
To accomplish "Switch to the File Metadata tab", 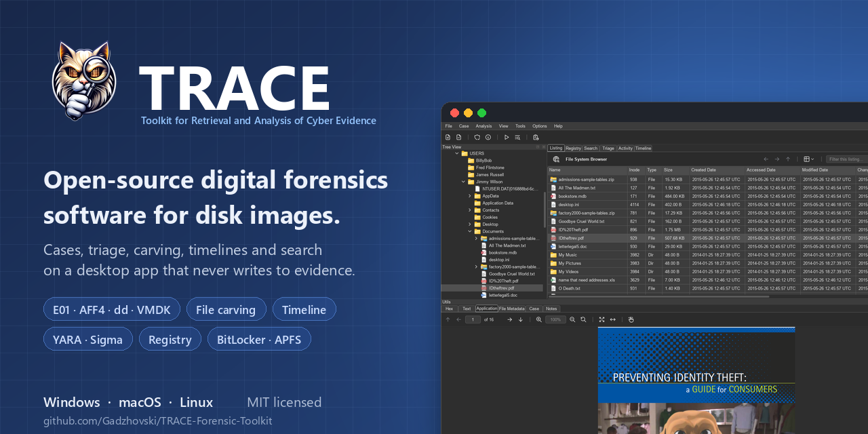I will pos(512,309).
